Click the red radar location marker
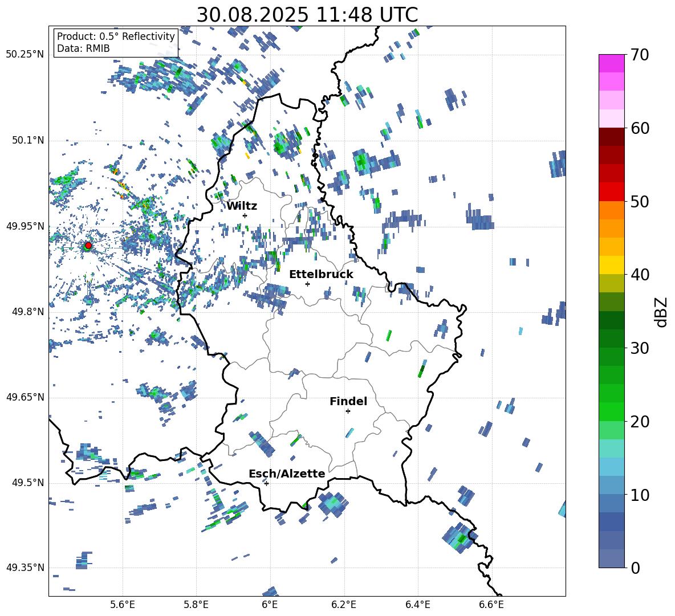Image resolution: width=675 pixels, height=616 pixels. [88, 245]
